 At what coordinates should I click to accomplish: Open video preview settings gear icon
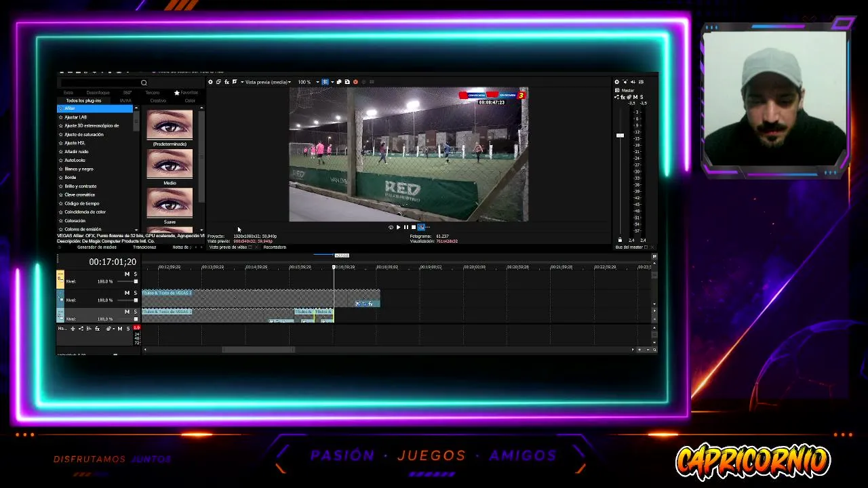pos(210,82)
